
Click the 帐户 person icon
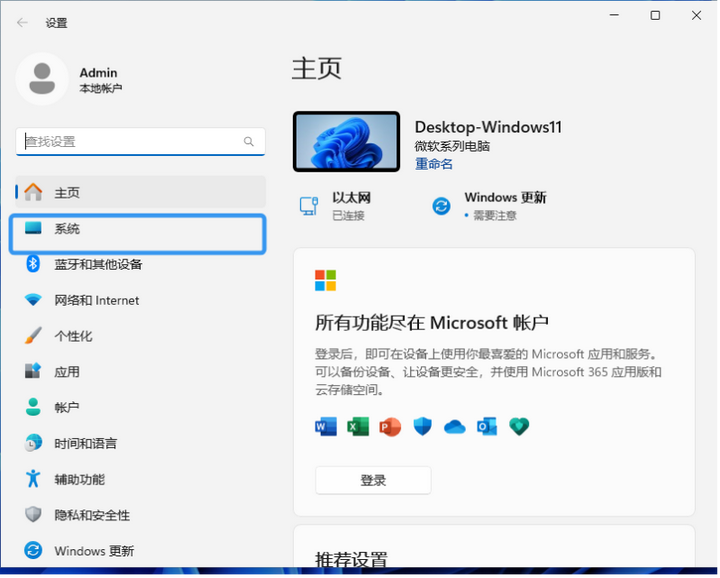[33, 408]
